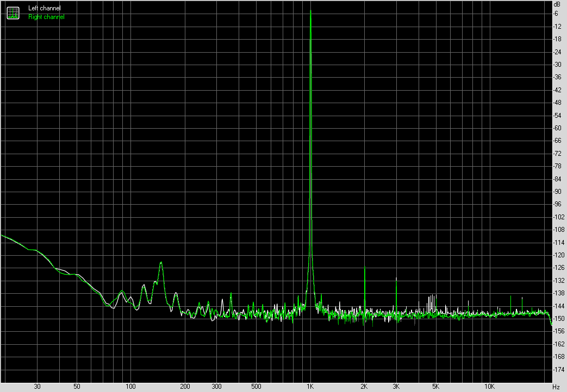Click the 10K frequency axis label

click(489, 387)
